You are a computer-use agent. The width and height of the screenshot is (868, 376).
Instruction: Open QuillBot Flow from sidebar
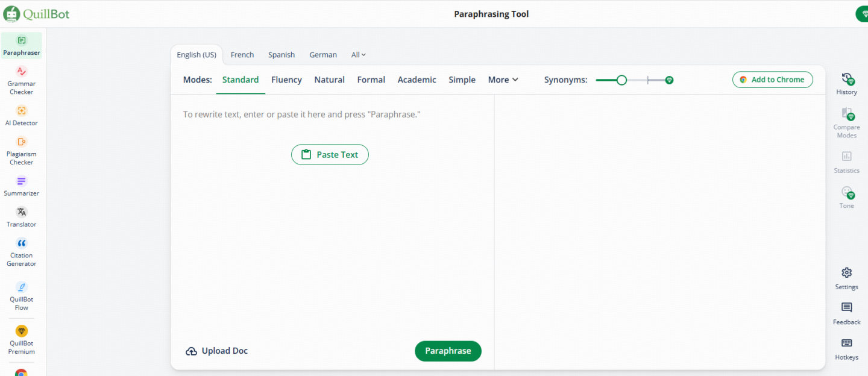click(x=22, y=295)
